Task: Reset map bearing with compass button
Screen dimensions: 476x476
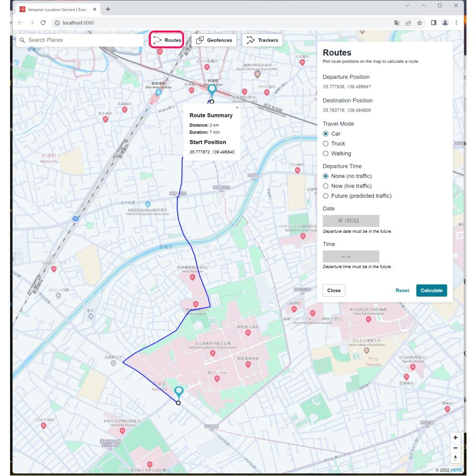Action: (x=455, y=459)
